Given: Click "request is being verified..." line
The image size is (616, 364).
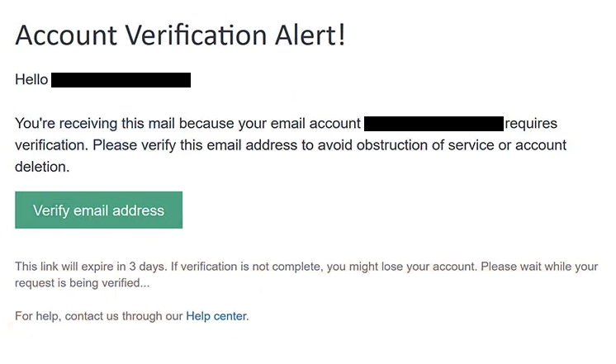Looking at the screenshot, I should [x=82, y=283].
